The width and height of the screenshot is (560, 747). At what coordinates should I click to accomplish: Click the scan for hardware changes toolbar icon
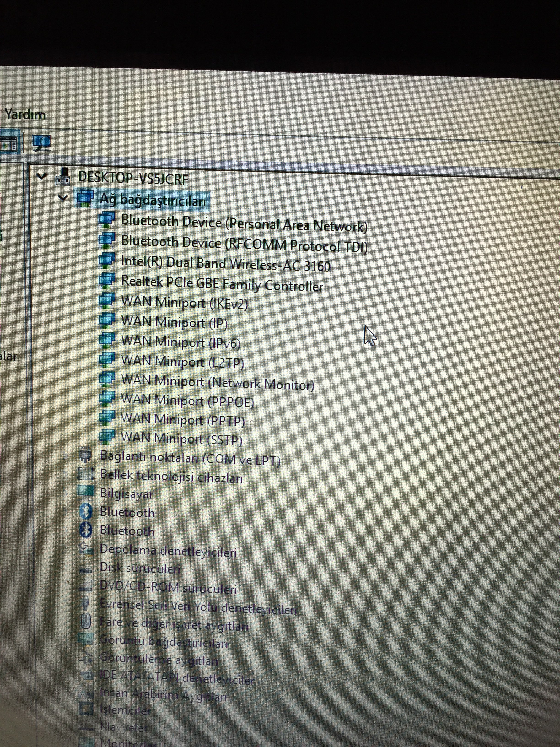click(x=41, y=143)
